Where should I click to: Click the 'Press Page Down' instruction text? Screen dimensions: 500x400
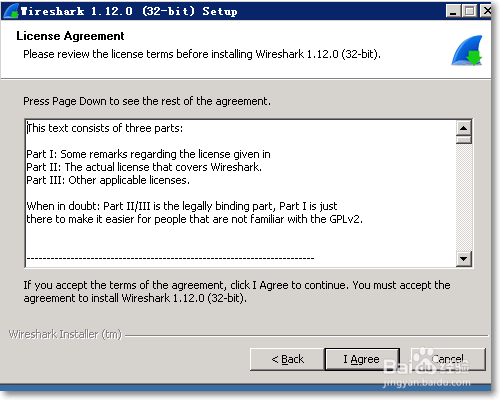[x=147, y=101]
